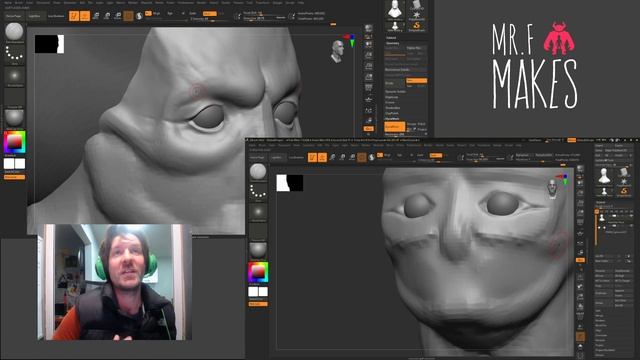Open the Brush menu in back window
640x360 pixels.
(19, 3)
